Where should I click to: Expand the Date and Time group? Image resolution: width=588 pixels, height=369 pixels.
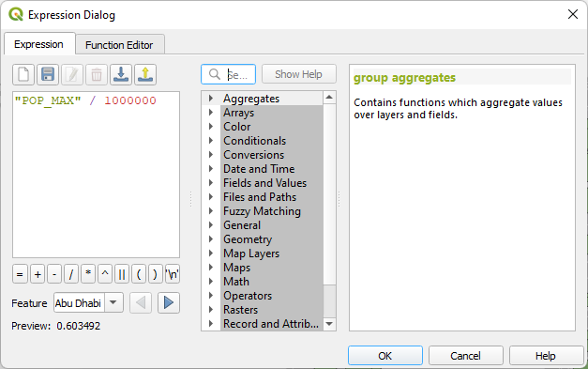click(211, 169)
